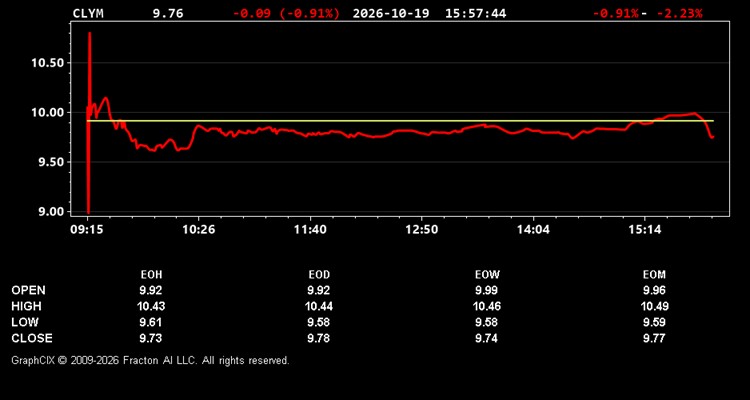
Task: Click the EOH column header
Action: point(151,275)
